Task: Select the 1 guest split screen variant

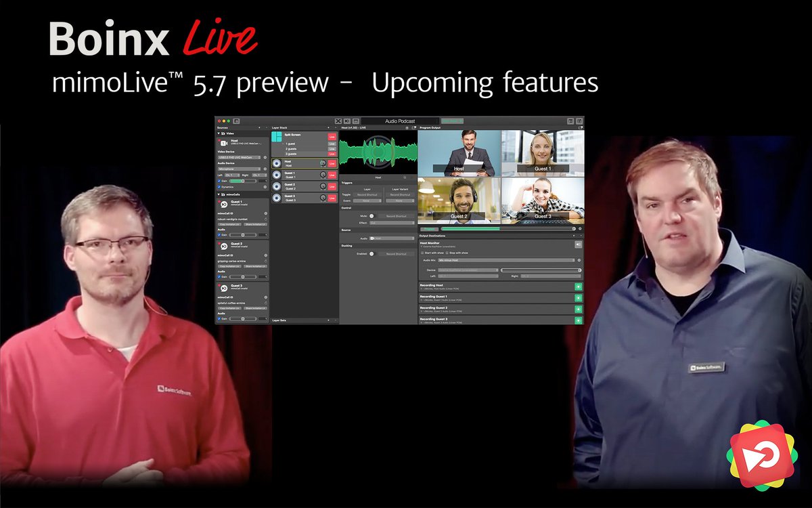Action: coord(290,144)
